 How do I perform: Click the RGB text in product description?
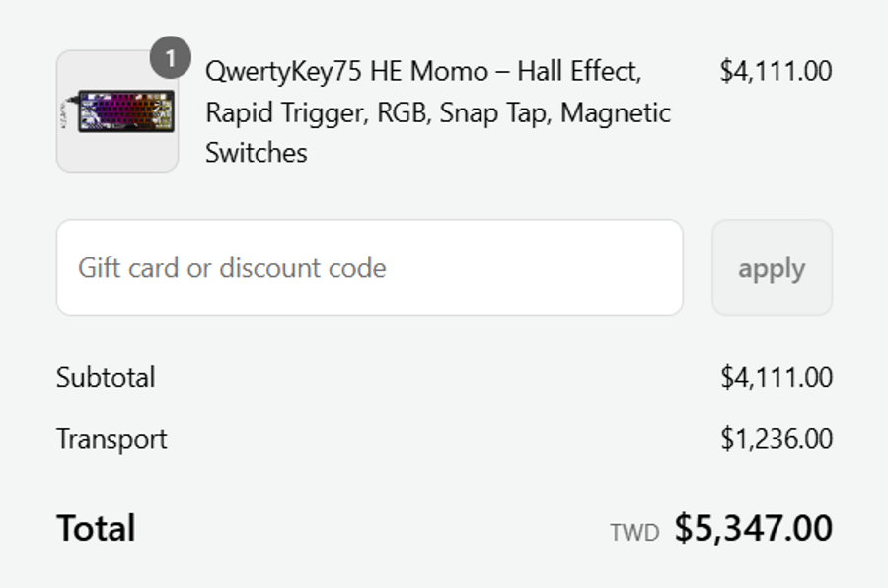click(x=402, y=112)
